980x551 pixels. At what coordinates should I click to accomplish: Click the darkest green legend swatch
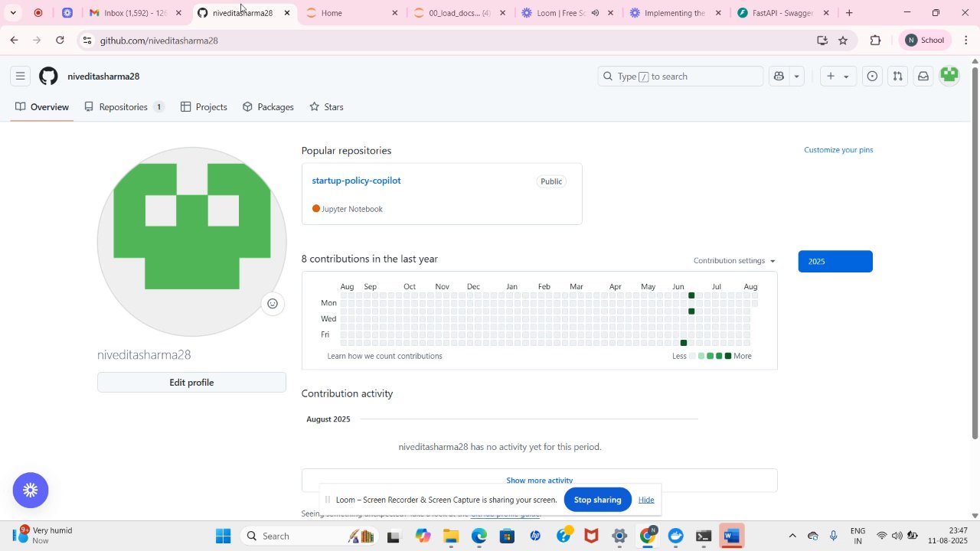728,356
